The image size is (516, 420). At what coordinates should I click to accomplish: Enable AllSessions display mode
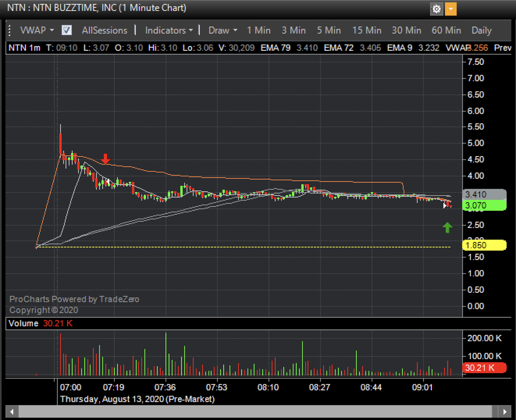(x=104, y=30)
